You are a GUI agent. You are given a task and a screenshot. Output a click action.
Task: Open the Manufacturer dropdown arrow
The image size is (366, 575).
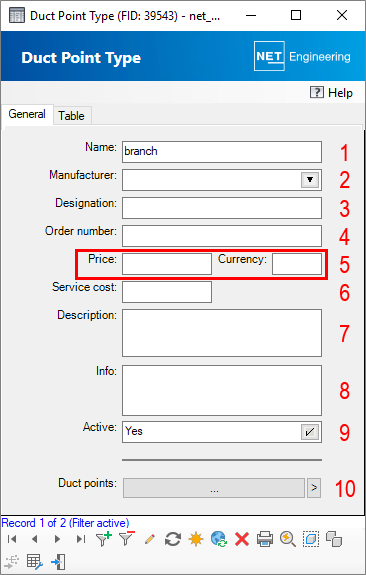[x=310, y=180]
